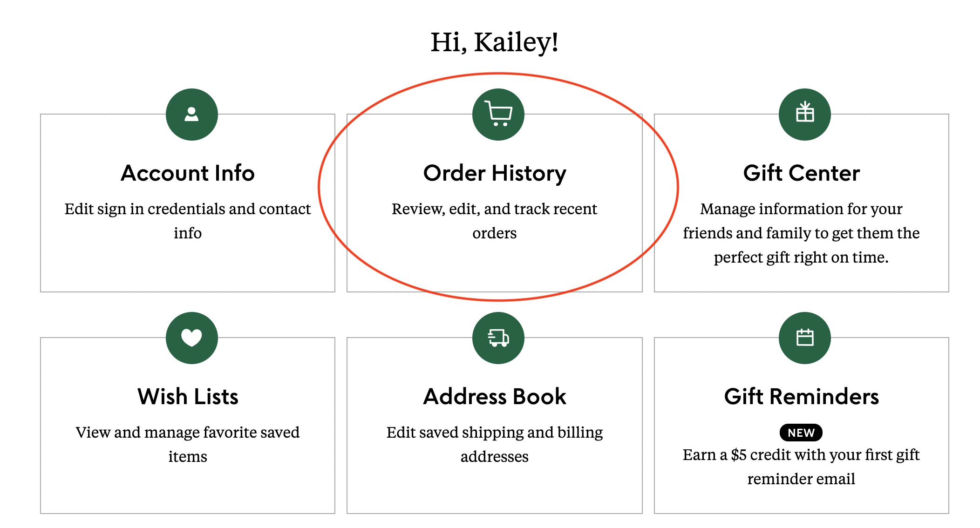Click the Gift Reminders calendar icon
The image size is (980, 528).
tap(804, 338)
